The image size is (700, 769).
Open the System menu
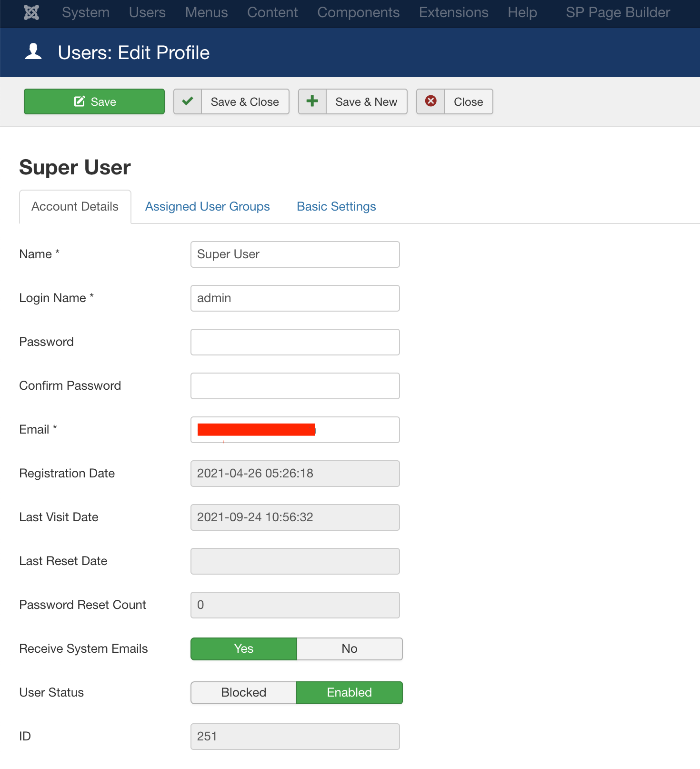[86, 12]
